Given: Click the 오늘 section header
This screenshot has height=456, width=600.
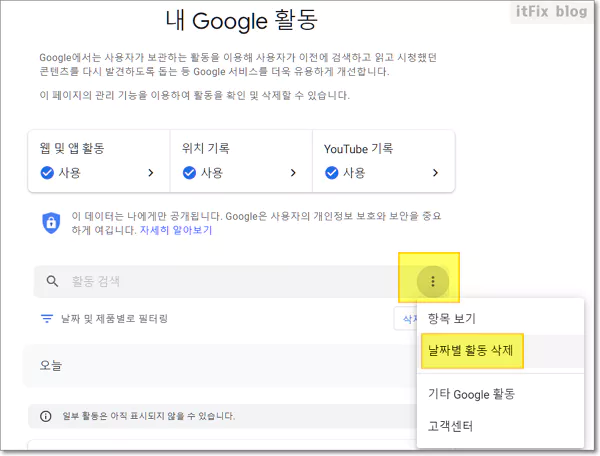Looking at the screenshot, I should pyautogui.click(x=51, y=365).
